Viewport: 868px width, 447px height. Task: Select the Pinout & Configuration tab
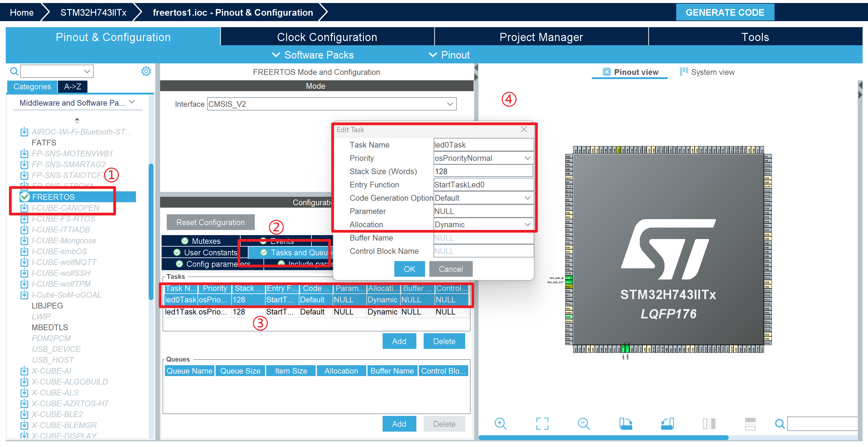(113, 37)
